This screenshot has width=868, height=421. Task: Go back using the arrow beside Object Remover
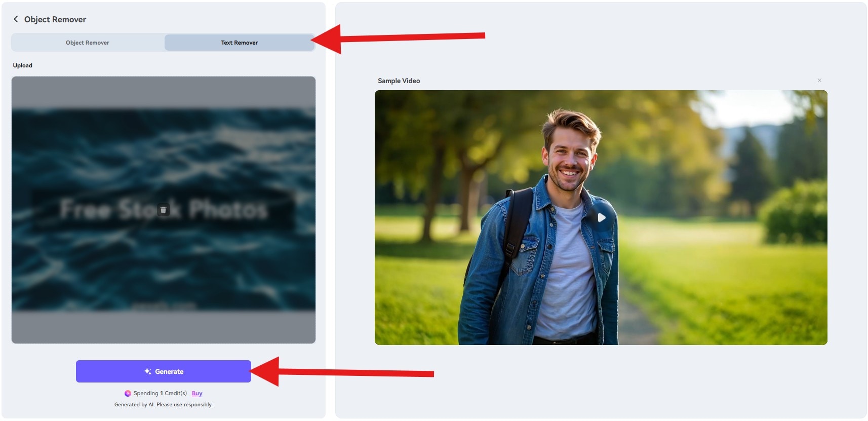[16, 19]
